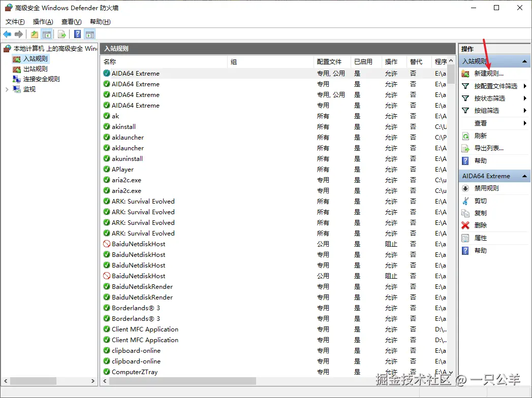This screenshot has width=532, height=398.
Task: Click the green check icon beside akinstall
Action: coord(107,126)
